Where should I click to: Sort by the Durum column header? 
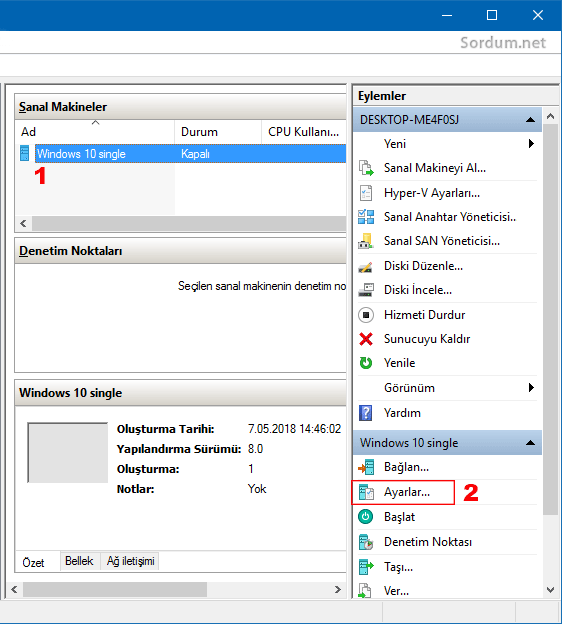coord(218,132)
